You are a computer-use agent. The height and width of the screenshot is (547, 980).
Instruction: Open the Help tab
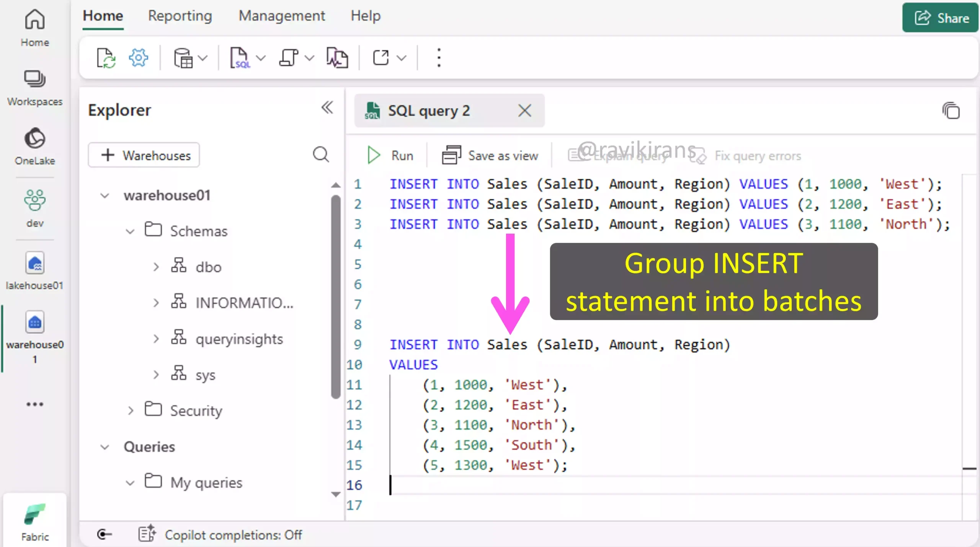pos(366,16)
